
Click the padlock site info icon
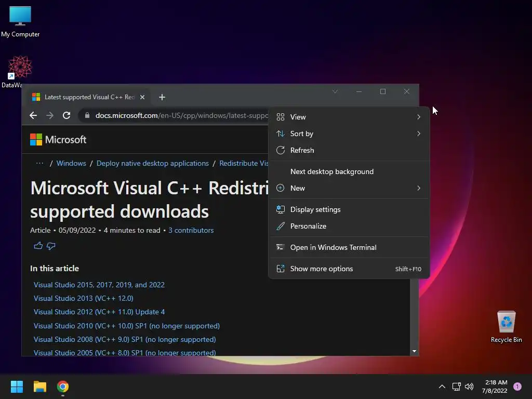pos(87,115)
